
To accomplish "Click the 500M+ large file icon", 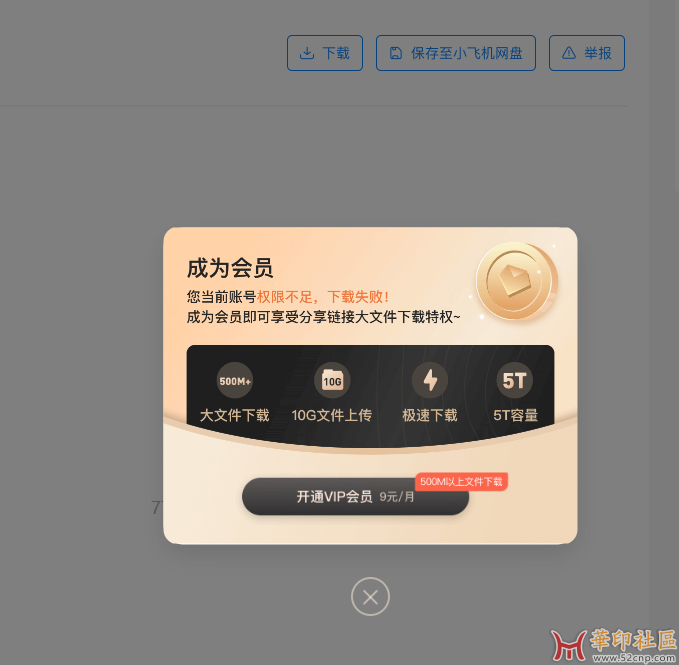I will point(235,381).
